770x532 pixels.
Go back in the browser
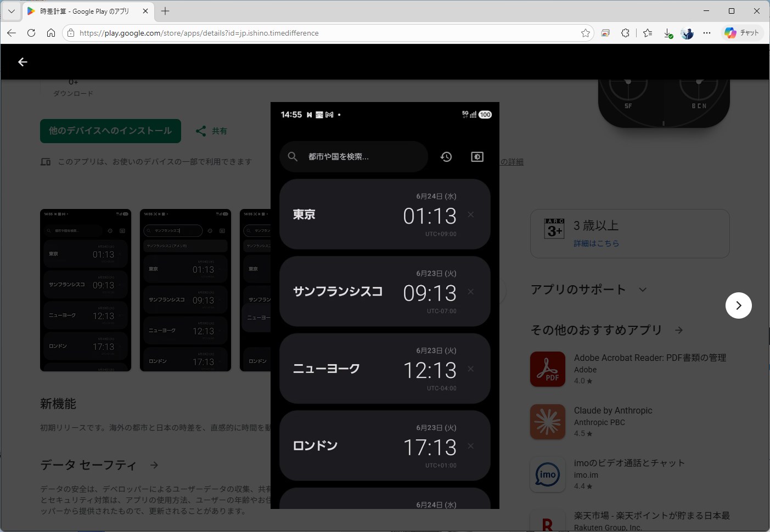[12, 33]
